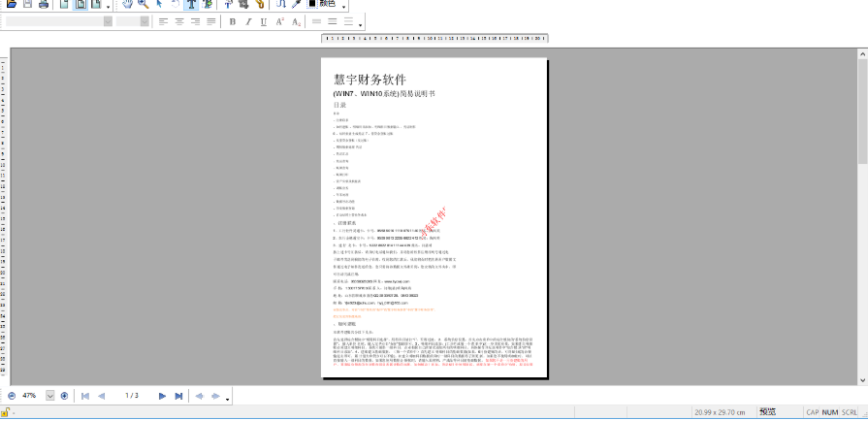Click the page size 20.99 x 29.70 cm
The width and height of the screenshot is (868, 421).
pos(721,412)
